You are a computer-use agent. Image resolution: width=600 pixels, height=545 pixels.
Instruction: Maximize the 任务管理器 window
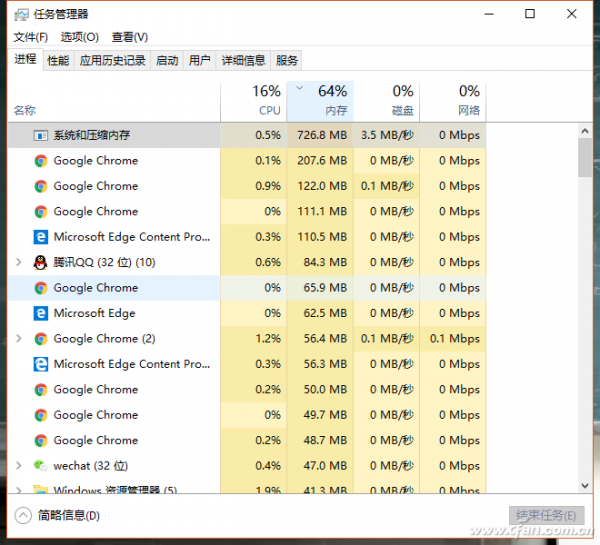pyautogui.click(x=530, y=14)
